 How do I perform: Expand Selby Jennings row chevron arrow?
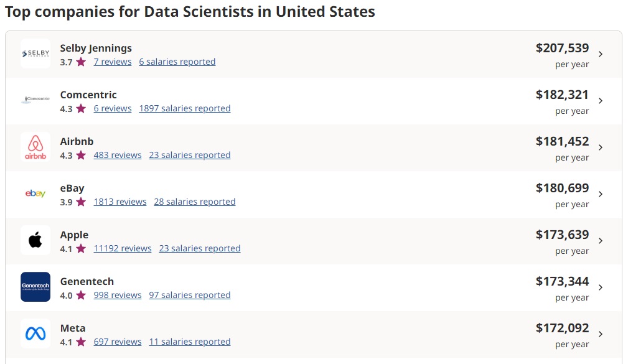[601, 54]
